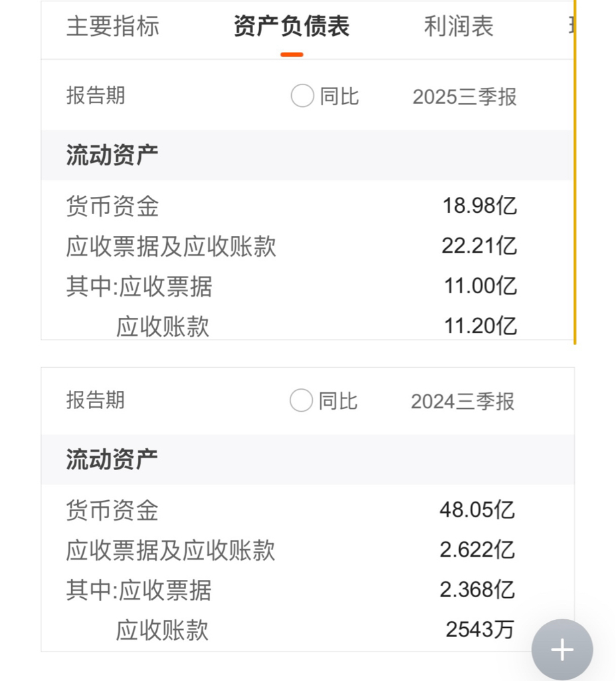Screen dimensions: 616x681
Task: Select the 资产负债表 tab
Action: pyautogui.click(x=292, y=27)
